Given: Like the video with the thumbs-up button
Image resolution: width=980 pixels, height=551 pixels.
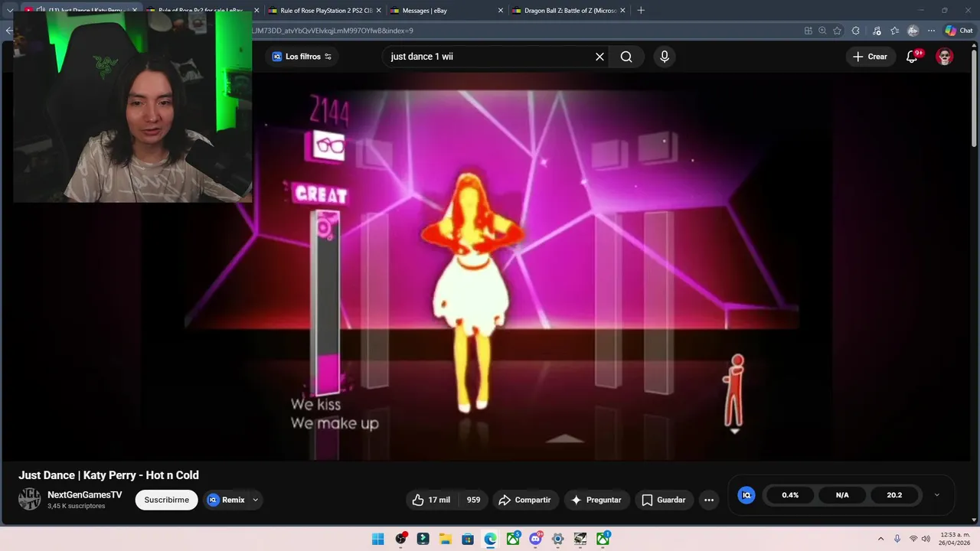Looking at the screenshot, I should pyautogui.click(x=431, y=500).
